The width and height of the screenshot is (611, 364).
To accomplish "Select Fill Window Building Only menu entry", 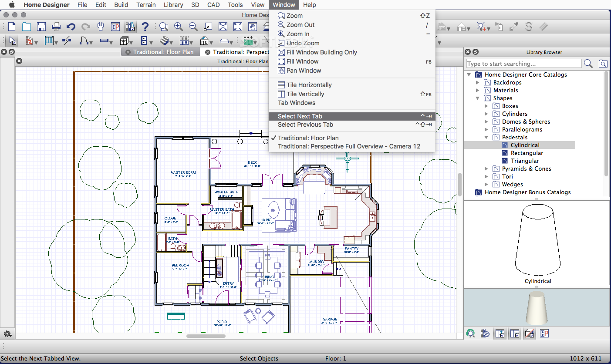I will [352, 52].
